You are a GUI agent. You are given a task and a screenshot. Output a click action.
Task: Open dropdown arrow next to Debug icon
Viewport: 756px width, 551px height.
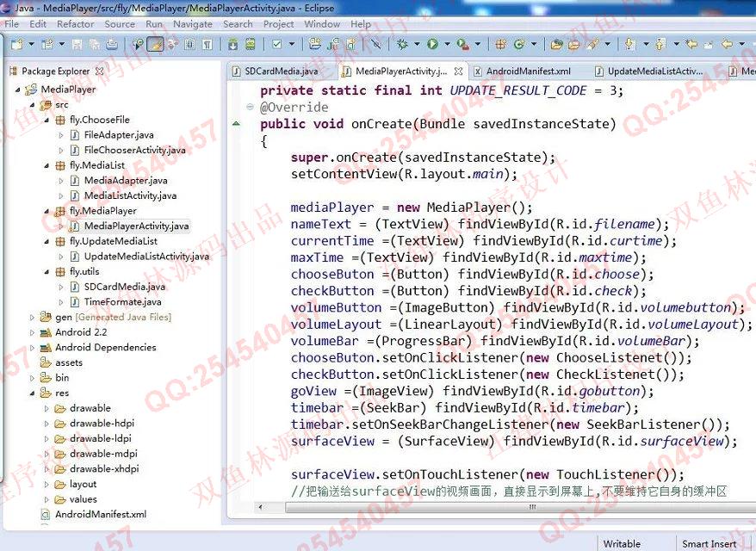(417, 45)
